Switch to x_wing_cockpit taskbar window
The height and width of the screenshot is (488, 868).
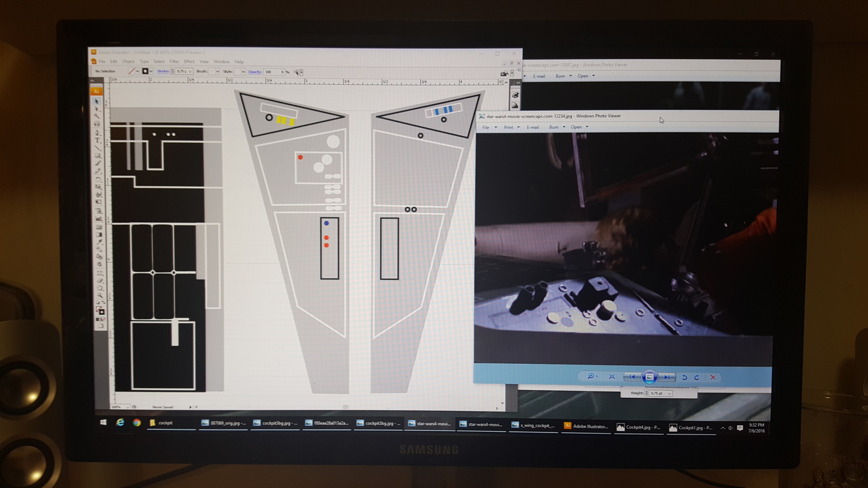[533, 425]
